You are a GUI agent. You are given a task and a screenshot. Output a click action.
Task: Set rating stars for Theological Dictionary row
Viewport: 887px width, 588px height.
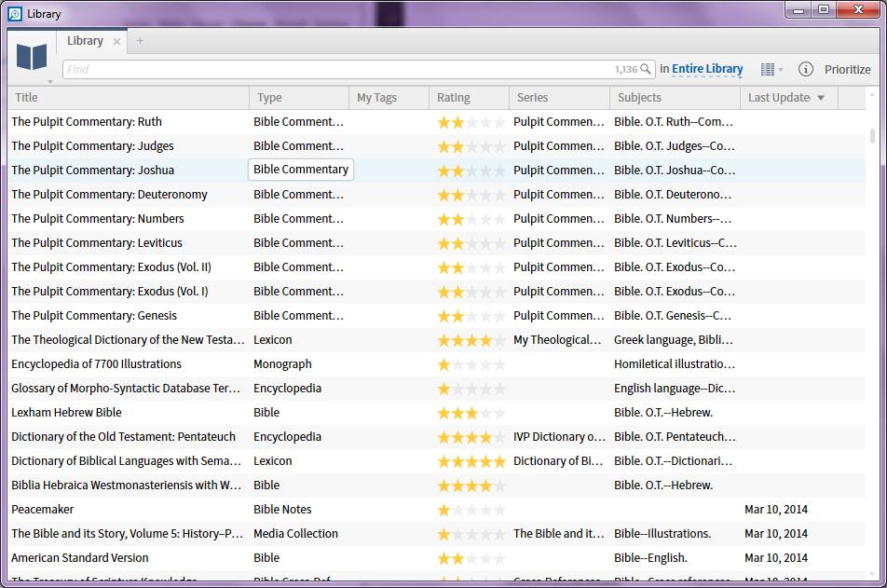tap(471, 340)
